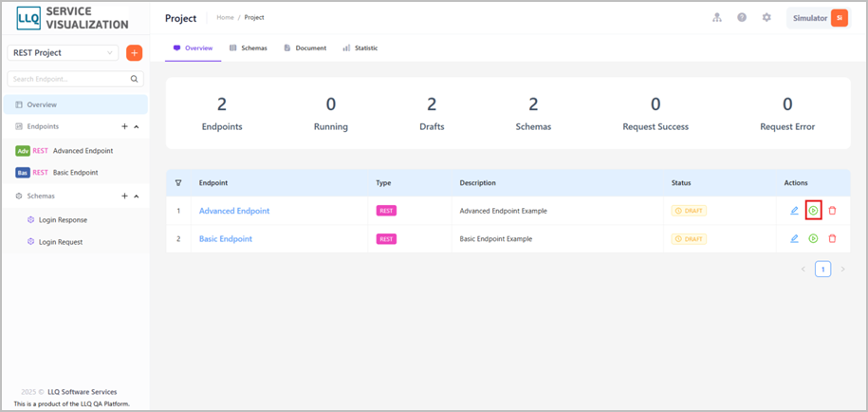Collapse the Endpoints section chevron
The image size is (868, 412).
coord(137,127)
